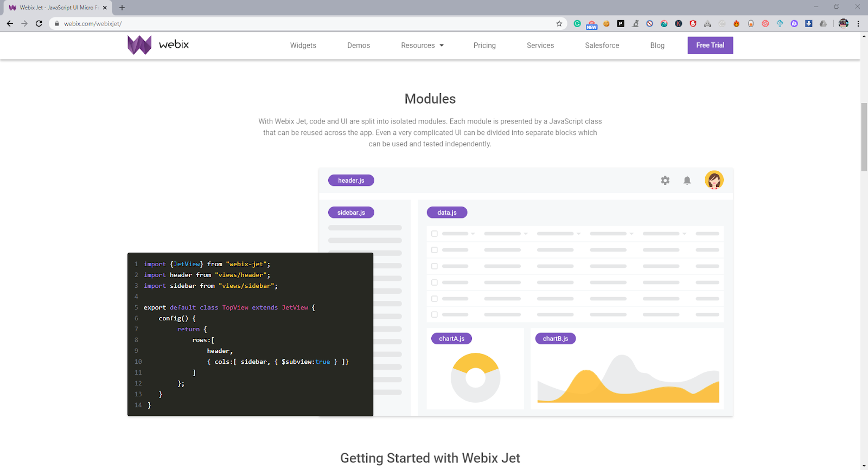Click the gear settings icon in the mockup header
This screenshot has height=470, width=868.
coord(665,181)
